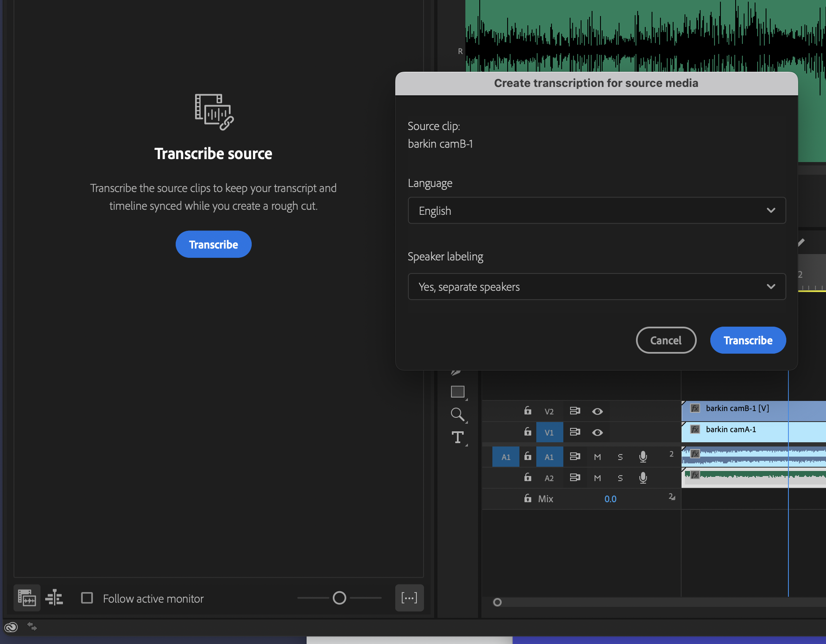This screenshot has width=826, height=644.
Task: Cancel the transcription dialog
Action: [666, 340]
